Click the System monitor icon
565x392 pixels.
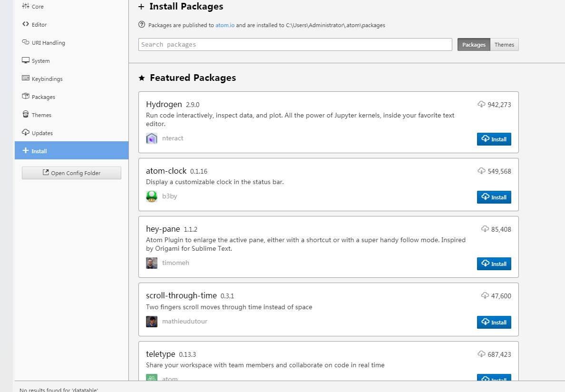26,60
